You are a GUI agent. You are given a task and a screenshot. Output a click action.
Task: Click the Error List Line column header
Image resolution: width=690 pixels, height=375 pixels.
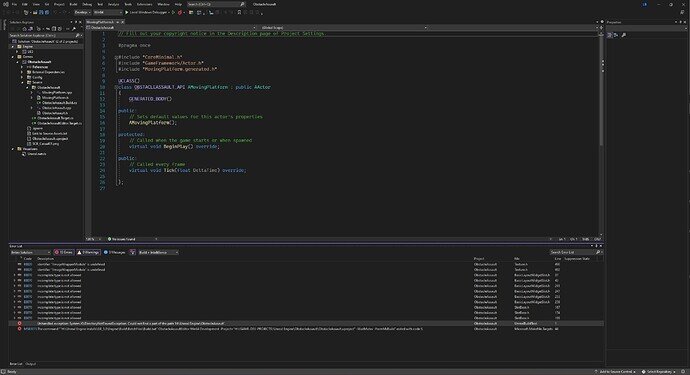pos(558,258)
